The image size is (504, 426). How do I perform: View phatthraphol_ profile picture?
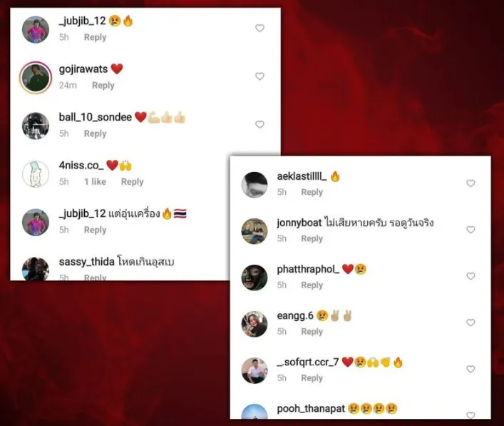[254, 278]
